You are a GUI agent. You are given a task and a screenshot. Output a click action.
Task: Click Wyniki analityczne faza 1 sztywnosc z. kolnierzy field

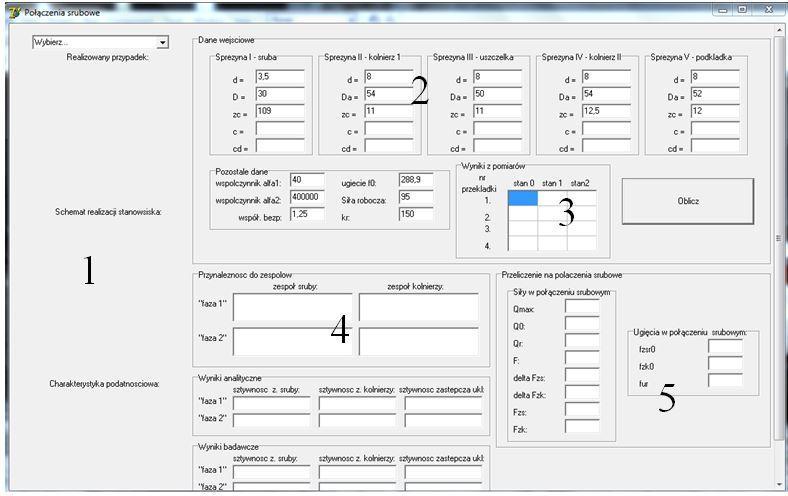pos(358,403)
